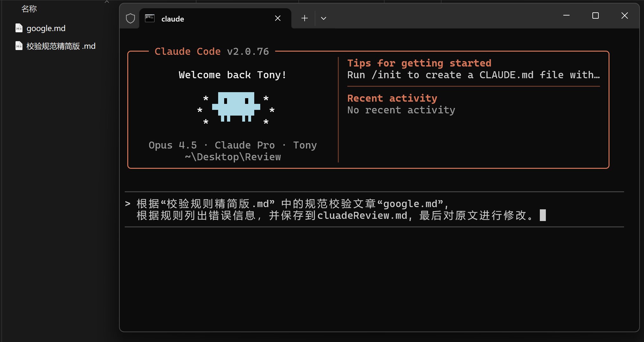The height and width of the screenshot is (342, 644).
Task: Click the file icon next to 校验规范精简版 .md
Action: 19,46
